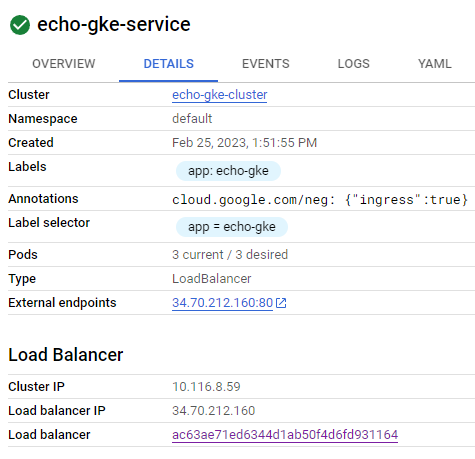Image resolution: width=475 pixels, height=459 pixels.
Task: Click the Load balancer IP row label
Action: click(57, 411)
